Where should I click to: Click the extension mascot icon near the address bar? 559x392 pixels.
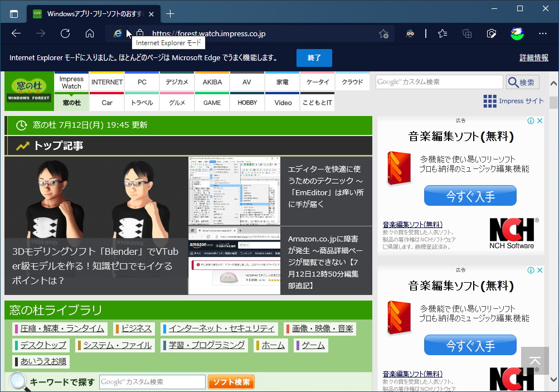[x=410, y=33]
